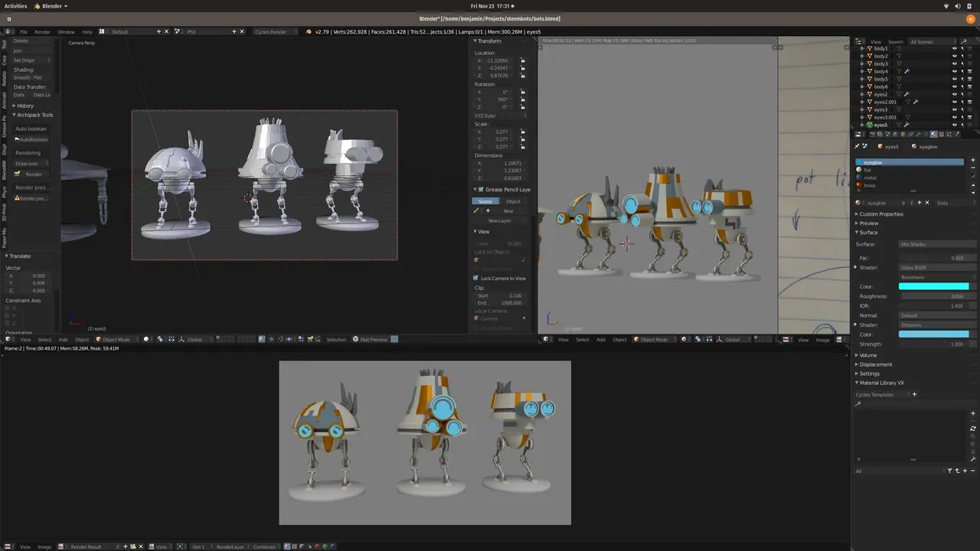Add new scene with plus after Phil
The image size is (980, 551).
coord(234,31)
